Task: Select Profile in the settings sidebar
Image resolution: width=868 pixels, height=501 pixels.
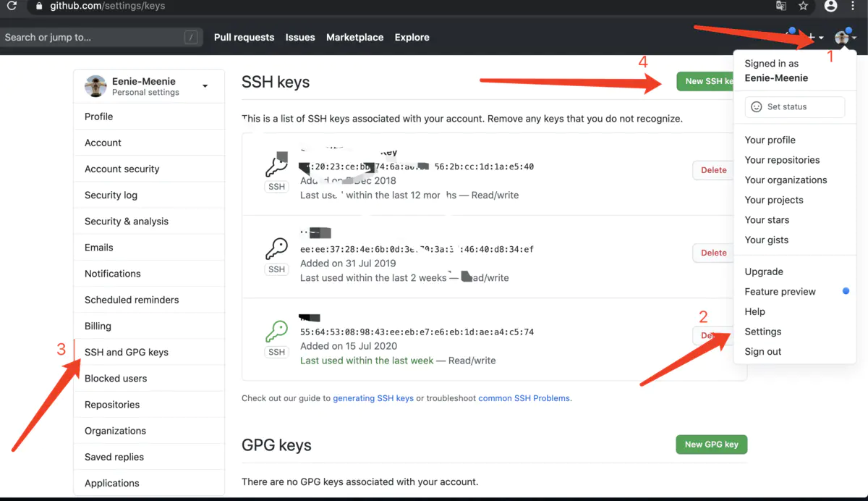Action: (149, 117)
